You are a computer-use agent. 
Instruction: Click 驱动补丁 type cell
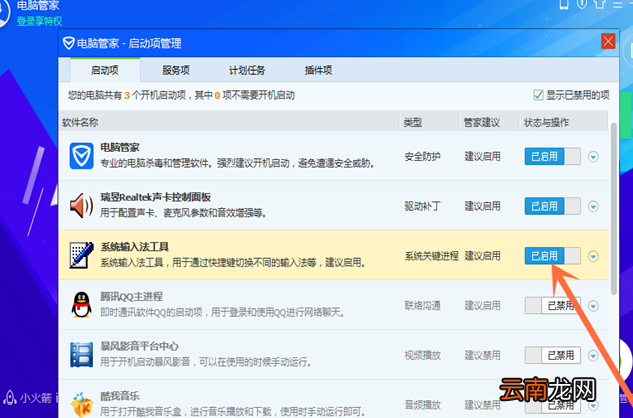click(422, 206)
